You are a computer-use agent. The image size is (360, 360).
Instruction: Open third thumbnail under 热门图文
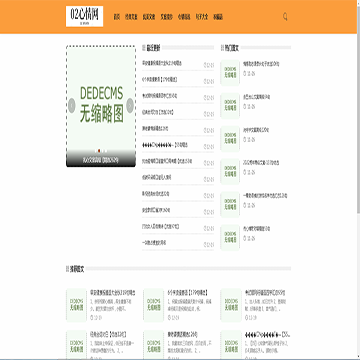tap(230, 138)
